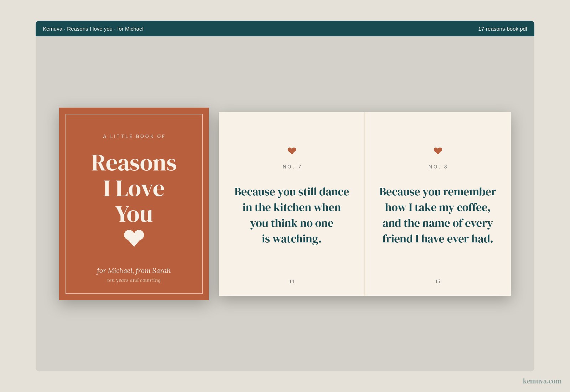This screenshot has height=392, width=570.
Task: Open the kemuva.com link
Action: tap(542, 381)
